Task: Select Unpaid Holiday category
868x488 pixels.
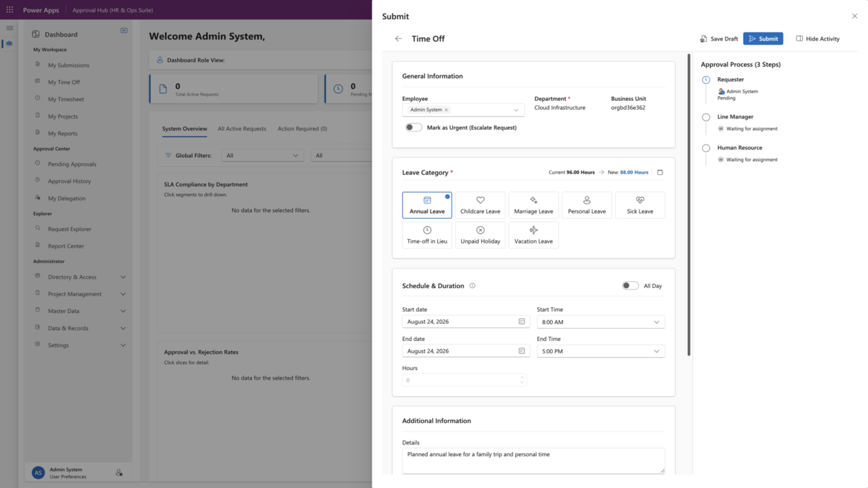Action: coord(480,235)
